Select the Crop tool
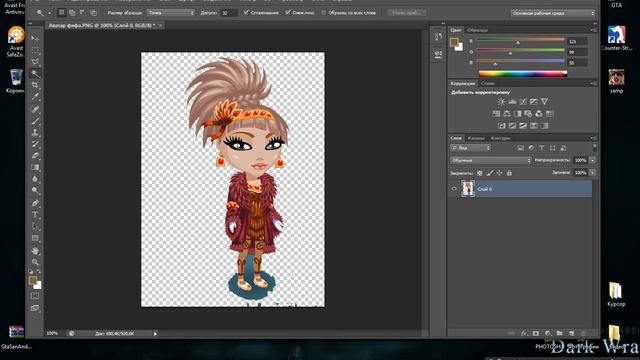640x360 pixels. [36, 85]
